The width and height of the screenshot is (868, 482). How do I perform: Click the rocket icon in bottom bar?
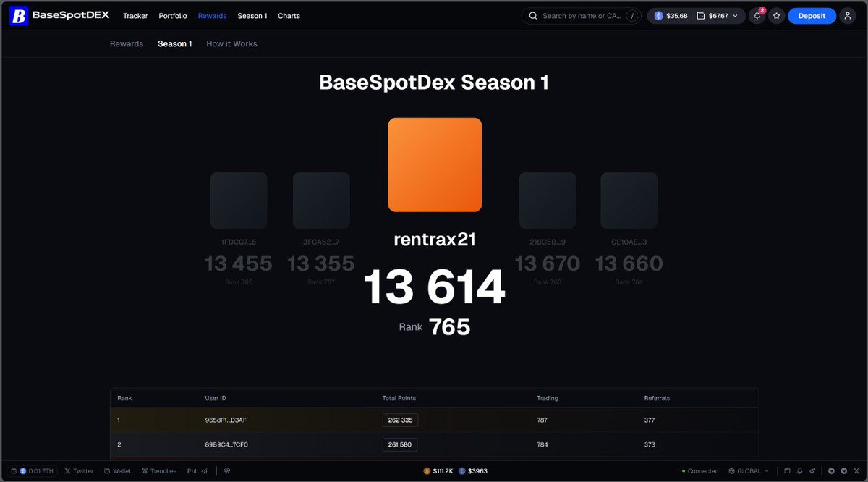click(812, 471)
